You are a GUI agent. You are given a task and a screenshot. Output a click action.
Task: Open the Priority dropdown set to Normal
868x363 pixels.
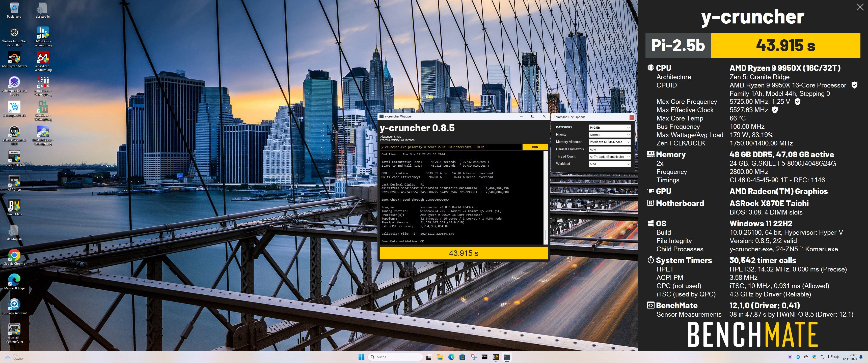tap(609, 135)
